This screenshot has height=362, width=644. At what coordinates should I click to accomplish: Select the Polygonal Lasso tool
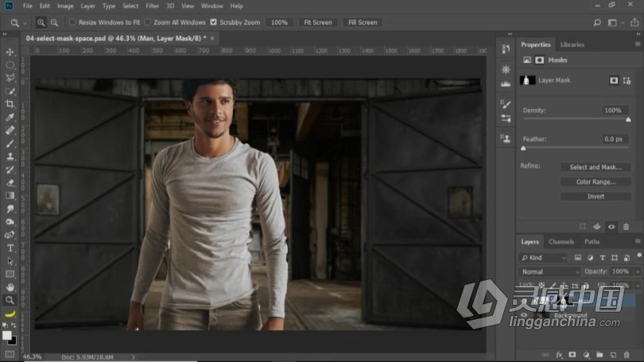pos(10,78)
